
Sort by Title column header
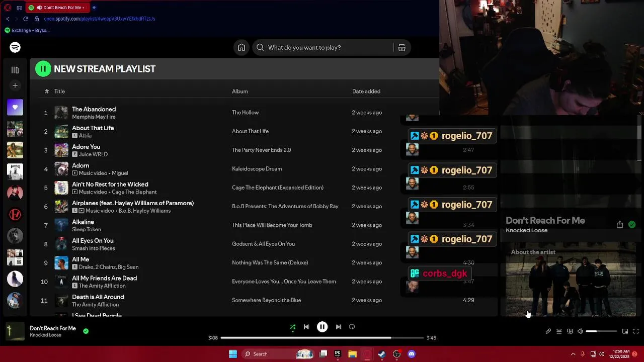coord(59,91)
